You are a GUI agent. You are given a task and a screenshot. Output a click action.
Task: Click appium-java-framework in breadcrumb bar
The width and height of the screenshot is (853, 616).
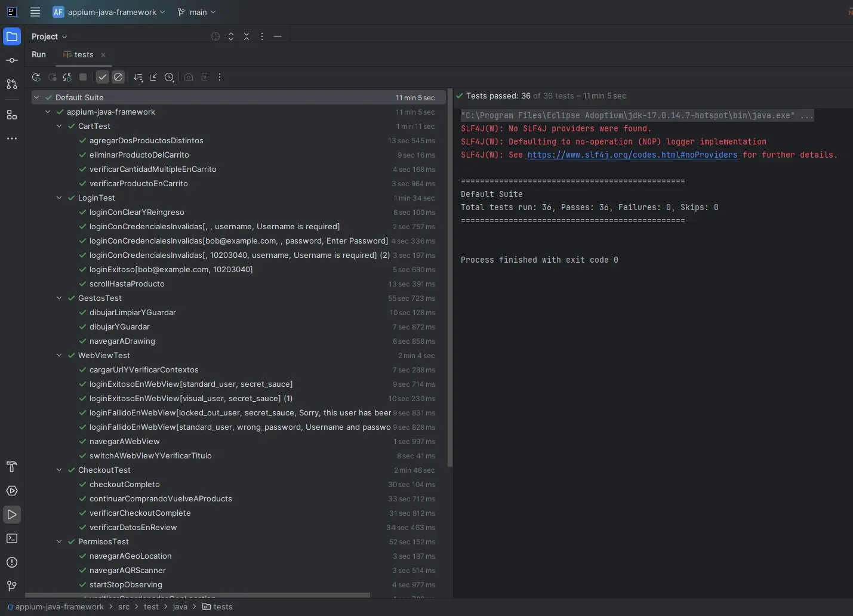point(56,606)
